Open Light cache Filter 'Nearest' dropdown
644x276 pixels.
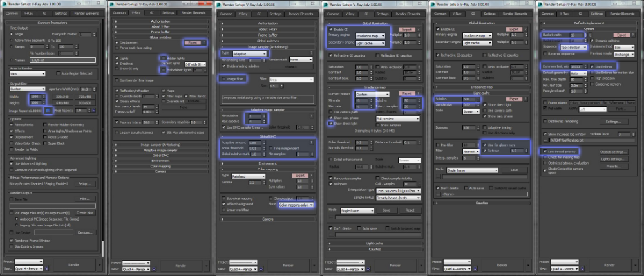(471, 151)
